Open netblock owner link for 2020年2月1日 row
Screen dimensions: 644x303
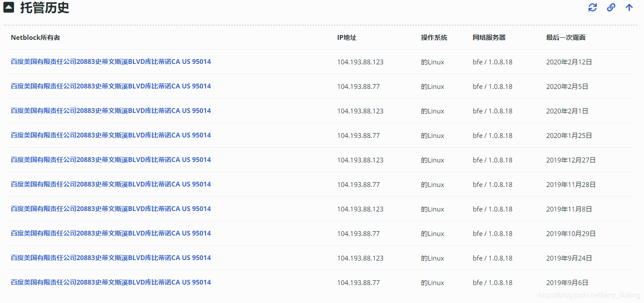(x=111, y=111)
